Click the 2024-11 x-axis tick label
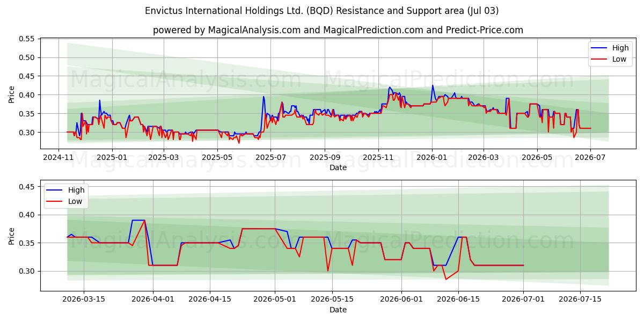The height and width of the screenshot is (322, 644). 59,157
